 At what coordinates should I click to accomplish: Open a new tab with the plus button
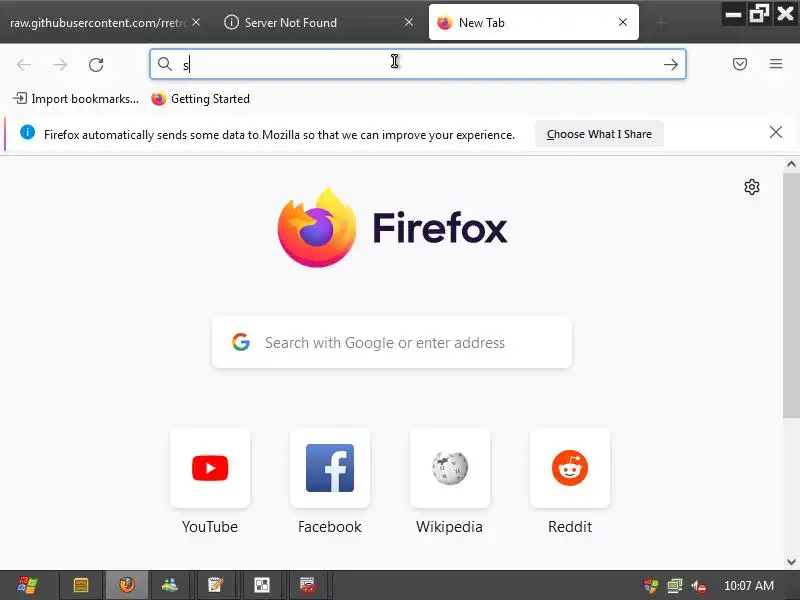coord(661,23)
